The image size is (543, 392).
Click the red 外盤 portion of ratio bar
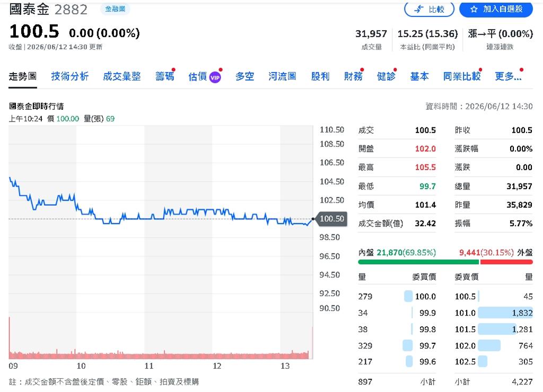pos(506,262)
